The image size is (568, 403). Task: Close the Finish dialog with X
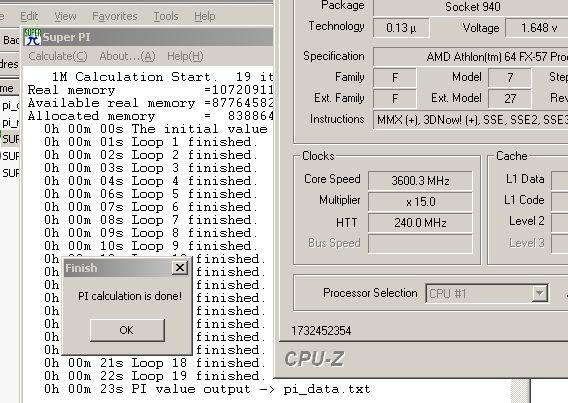[x=180, y=268]
